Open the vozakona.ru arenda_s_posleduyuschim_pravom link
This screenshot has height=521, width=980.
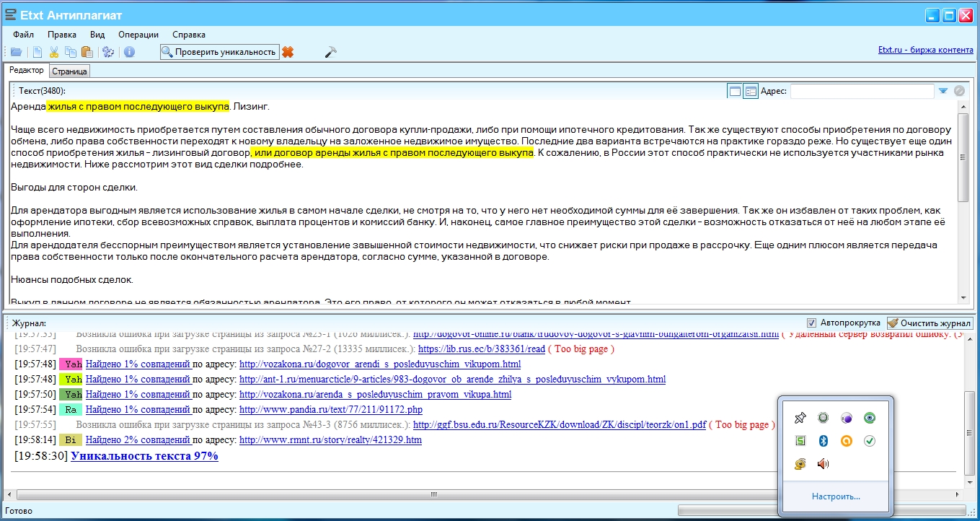(375, 395)
